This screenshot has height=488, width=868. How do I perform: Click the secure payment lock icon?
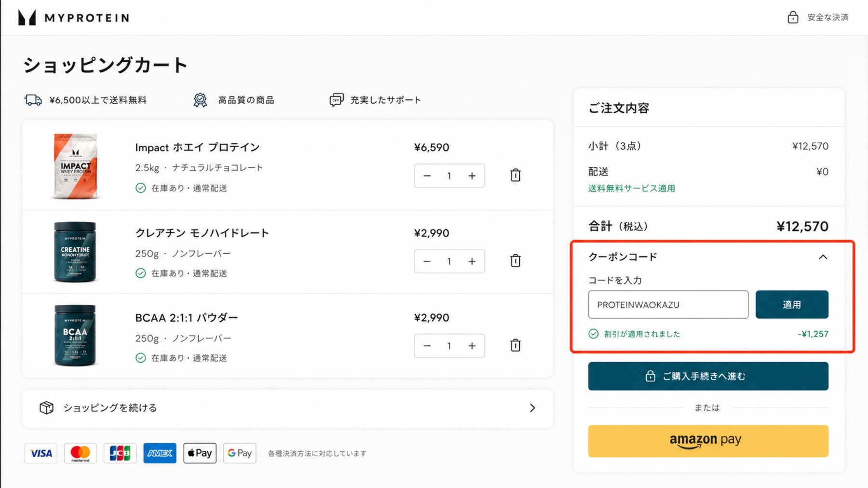793,17
